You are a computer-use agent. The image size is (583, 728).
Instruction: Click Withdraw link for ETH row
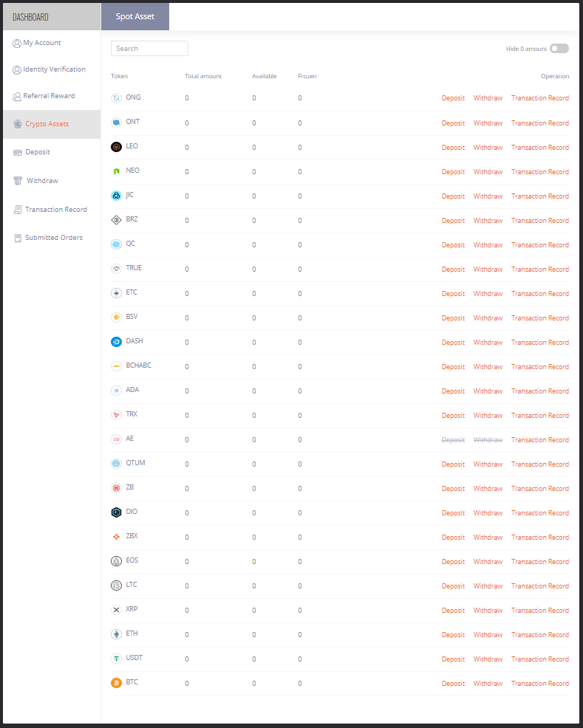click(488, 635)
